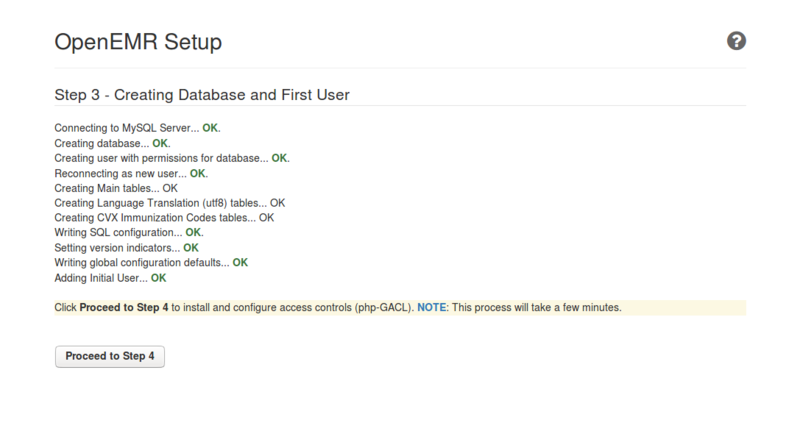The height and width of the screenshot is (431, 800).
Task: Click the Proceed to Step 4 button
Action: (110, 356)
